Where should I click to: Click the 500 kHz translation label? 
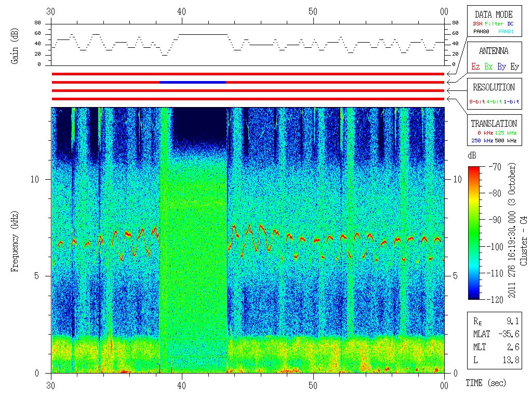(x=506, y=140)
